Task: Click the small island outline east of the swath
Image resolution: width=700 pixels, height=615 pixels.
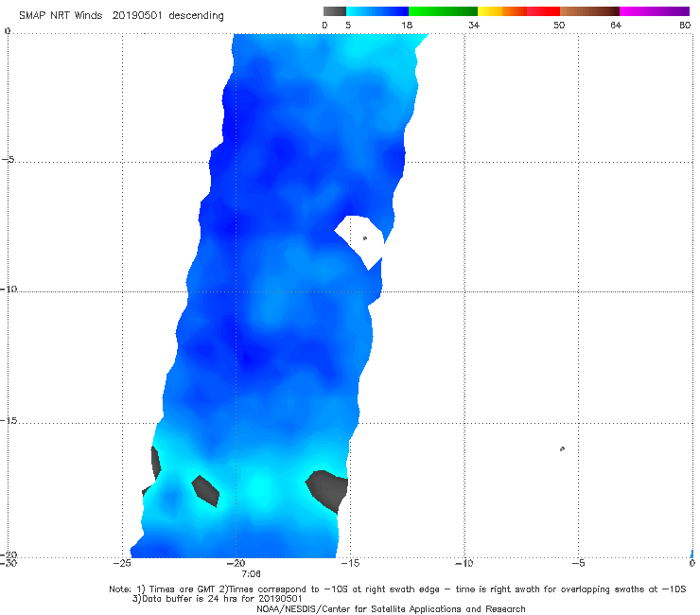Action: (562, 448)
